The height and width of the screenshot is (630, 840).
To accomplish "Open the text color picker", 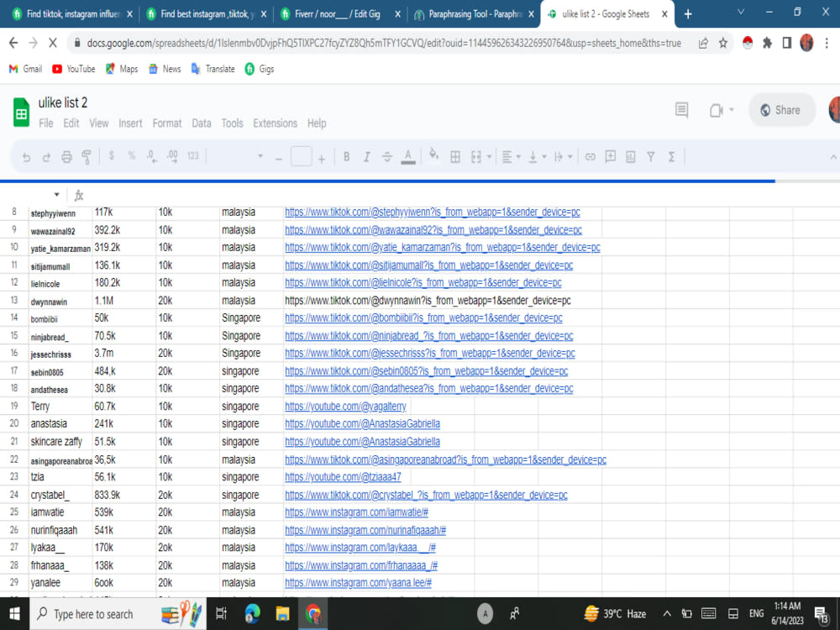I will click(x=408, y=156).
